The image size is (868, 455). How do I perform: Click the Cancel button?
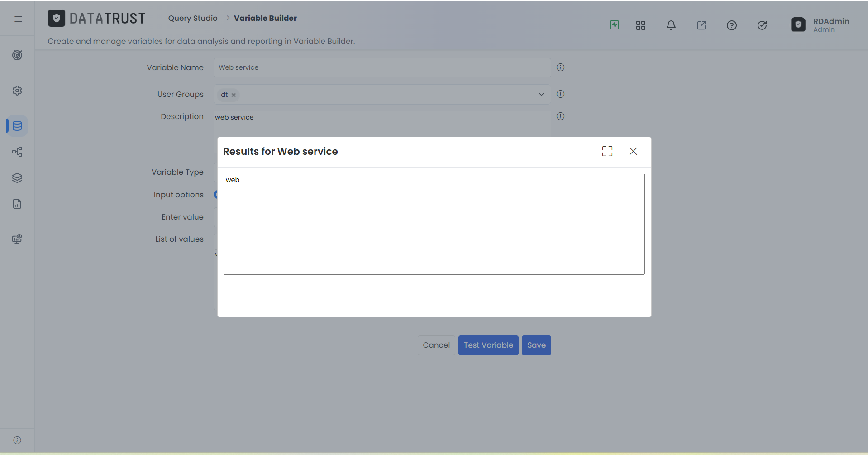pyautogui.click(x=436, y=345)
